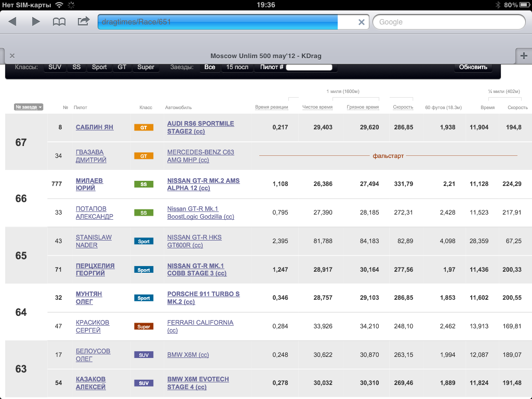Screen dimensions: 532x399
Task: Open BMW X6M (cc) car link
Action: click(188, 355)
